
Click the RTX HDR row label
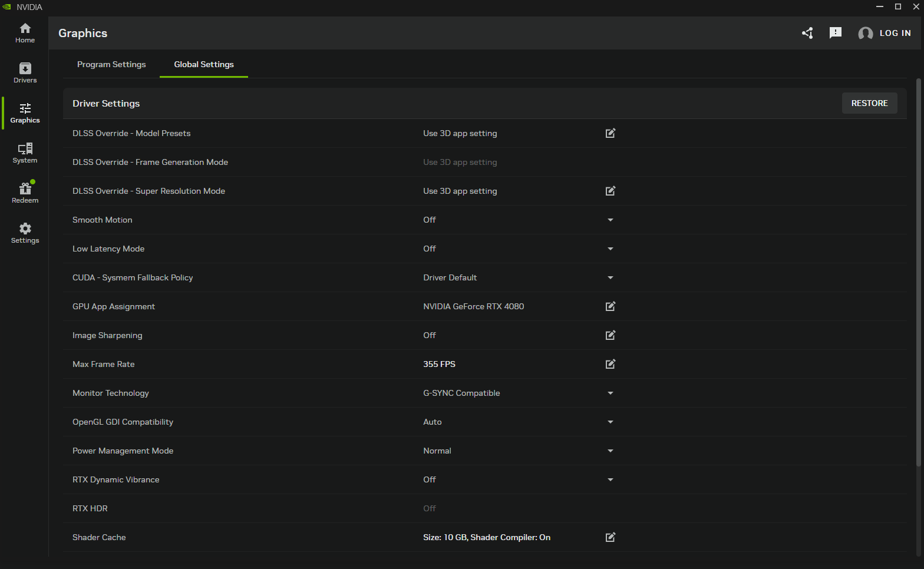(x=90, y=508)
